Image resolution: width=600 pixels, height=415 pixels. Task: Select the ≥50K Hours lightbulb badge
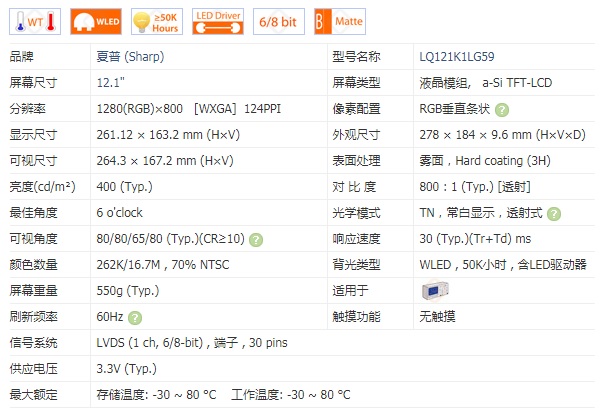[x=157, y=19]
